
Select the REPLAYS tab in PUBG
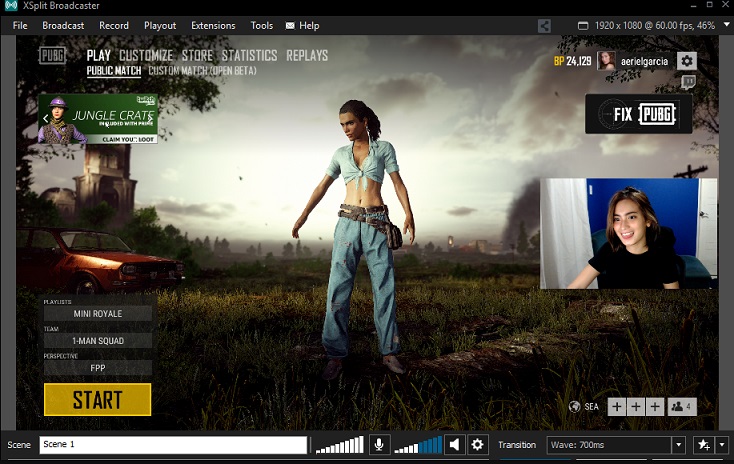tap(307, 56)
